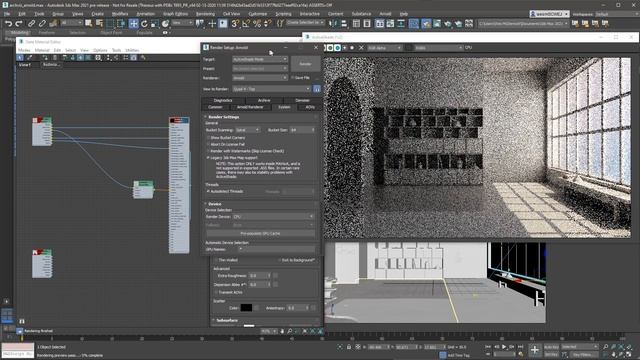Open the Render Device dropdown
Image resolution: width=640 pixels, height=360 pixels.
(x=273, y=216)
